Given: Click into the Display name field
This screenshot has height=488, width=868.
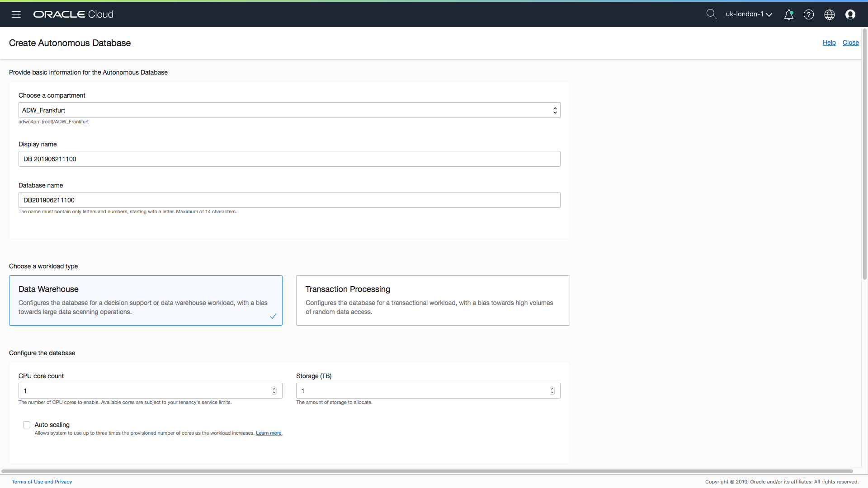Looking at the screenshot, I should 289,159.
